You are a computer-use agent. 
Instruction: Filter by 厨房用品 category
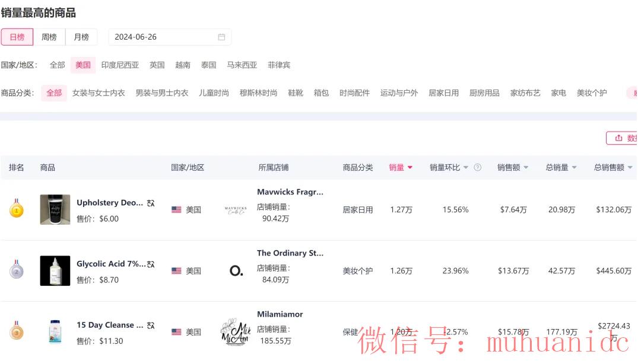485,93
